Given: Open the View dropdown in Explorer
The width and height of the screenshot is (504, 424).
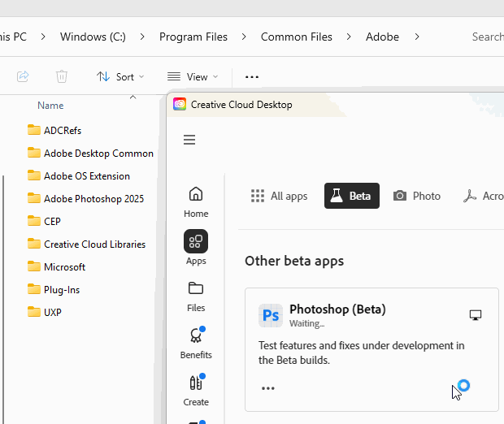Looking at the screenshot, I should click(x=193, y=77).
